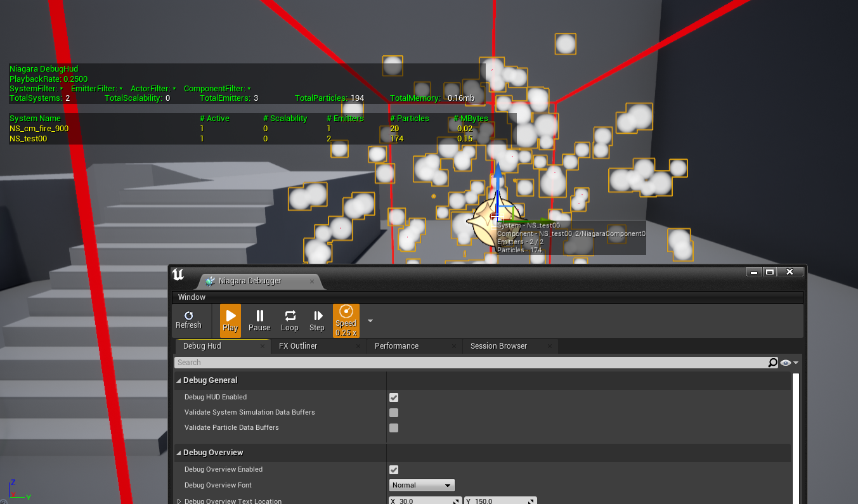Click the Y 150.0 location field
Viewport: 858px width, 504px height.
click(501, 501)
